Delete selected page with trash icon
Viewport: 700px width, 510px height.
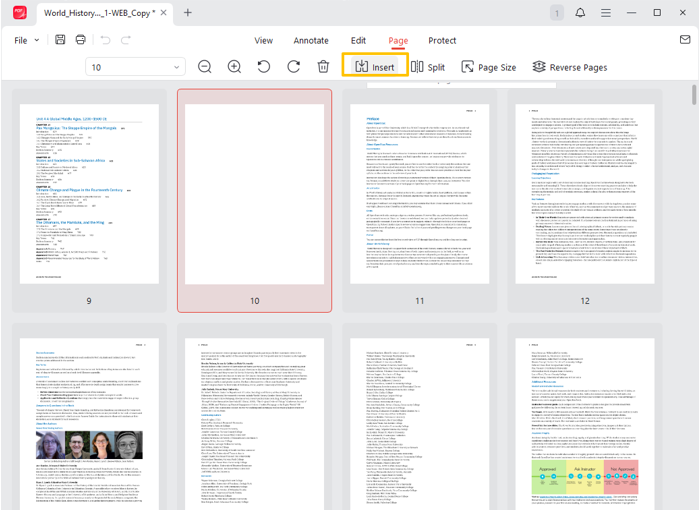tap(323, 67)
